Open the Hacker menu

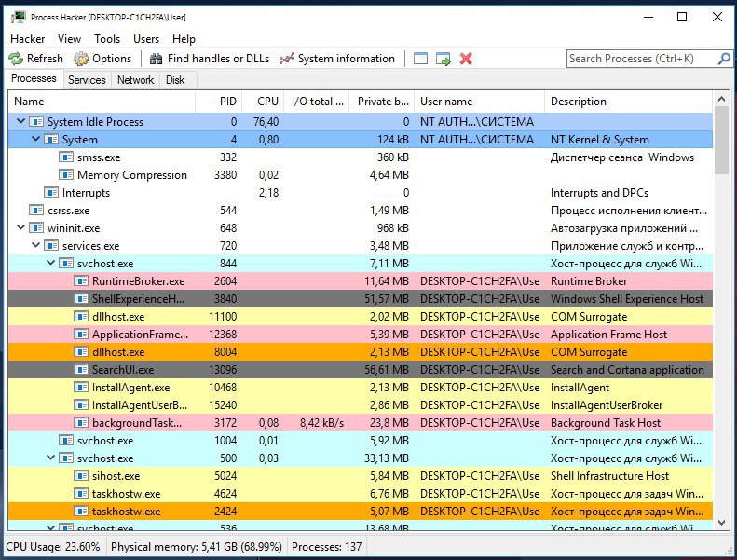pyautogui.click(x=28, y=39)
